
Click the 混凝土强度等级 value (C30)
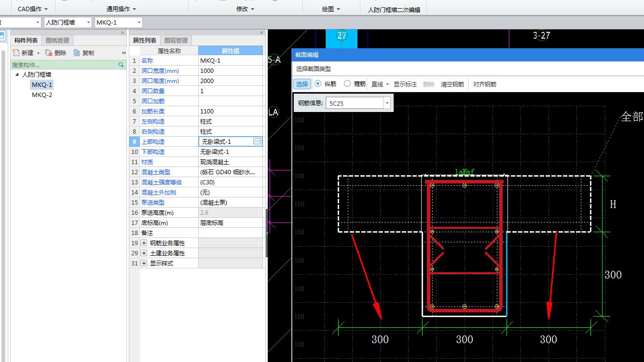231,182
